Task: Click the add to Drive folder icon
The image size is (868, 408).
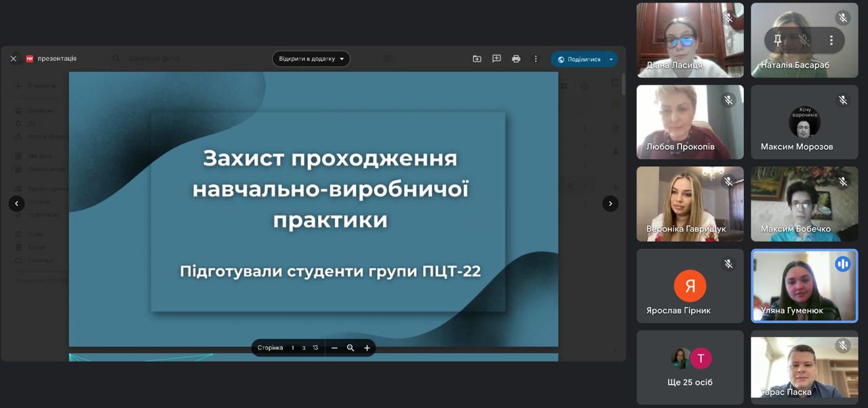Action: (x=477, y=59)
